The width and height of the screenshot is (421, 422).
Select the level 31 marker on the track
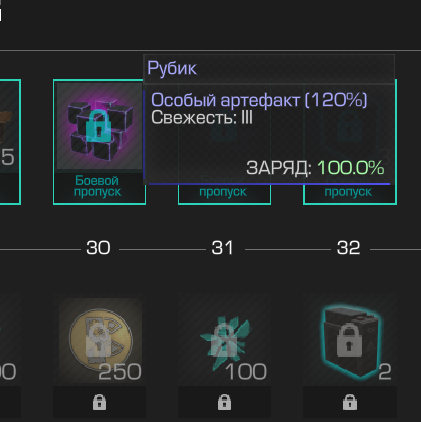click(x=222, y=248)
